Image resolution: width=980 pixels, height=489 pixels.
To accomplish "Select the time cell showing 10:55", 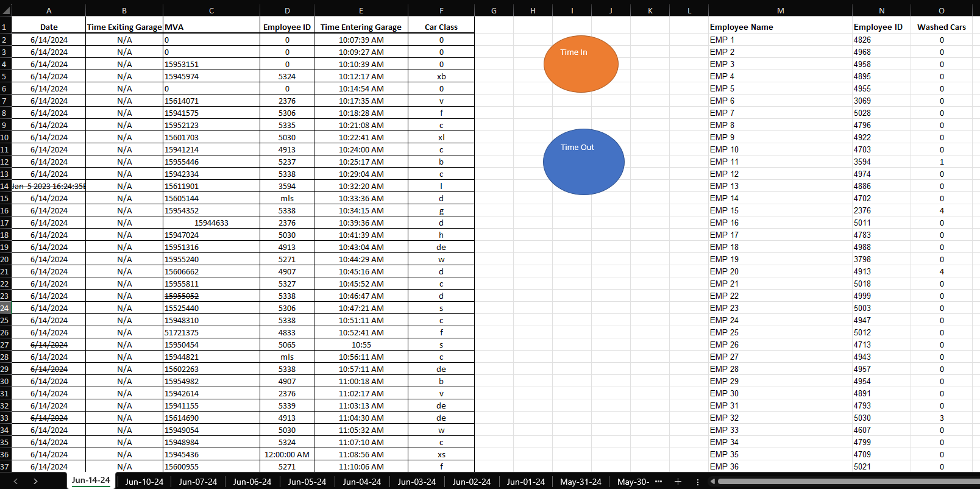I will tap(361, 344).
